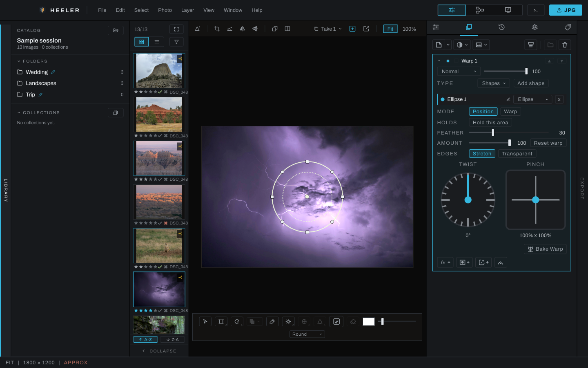Choose the lasso selection tool
This screenshot has height=368, width=588.
click(x=237, y=321)
